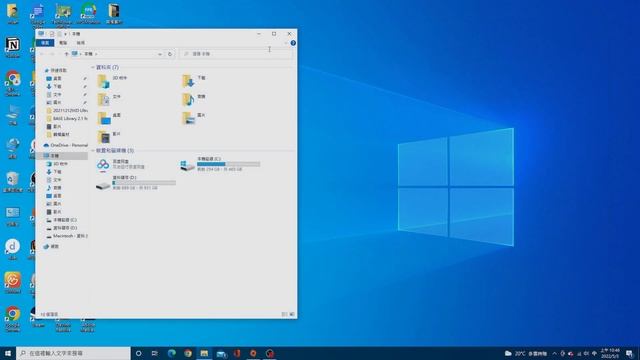
Task: Click the D: drive usage bar
Action: click(x=144, y=183)
